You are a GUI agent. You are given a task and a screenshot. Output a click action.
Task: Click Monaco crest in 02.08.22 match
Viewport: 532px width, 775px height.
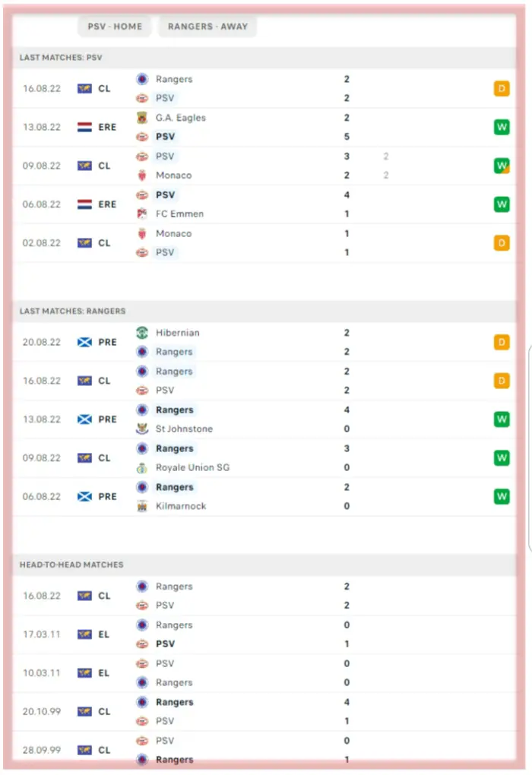(x=141, y=233)
